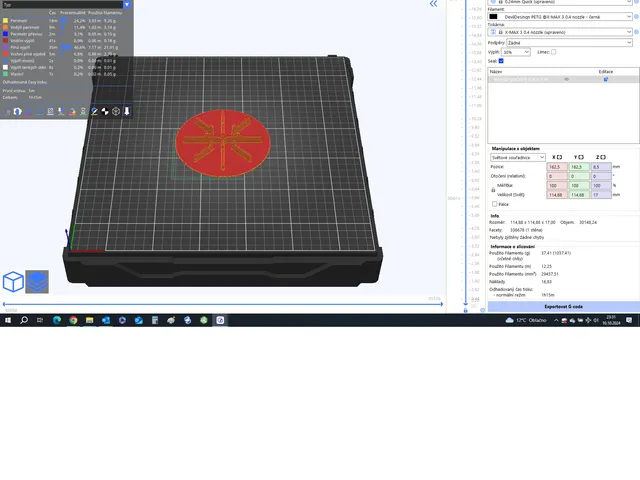Toggle deretractions icon in legend toolbar
Image resolution: width=640 pixels, height=480 pixels.
tap(40, 111)
